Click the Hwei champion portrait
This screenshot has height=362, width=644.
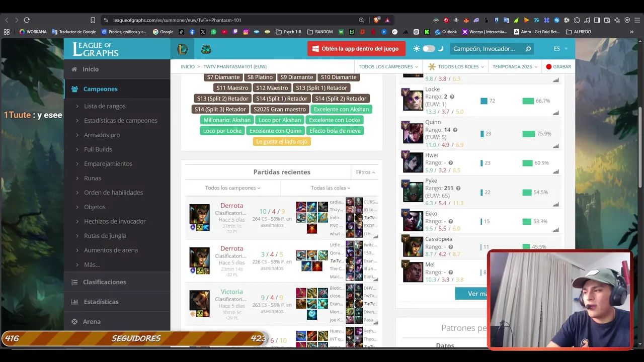pyautogui.click(x=413, y=162)
